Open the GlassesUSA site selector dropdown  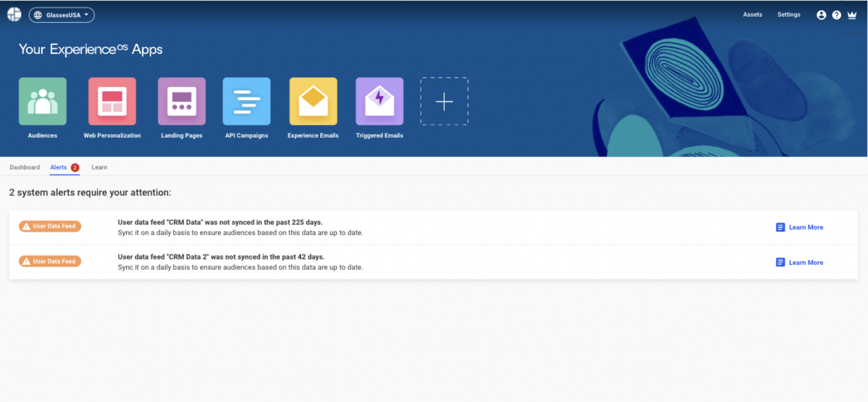point(61,15)
